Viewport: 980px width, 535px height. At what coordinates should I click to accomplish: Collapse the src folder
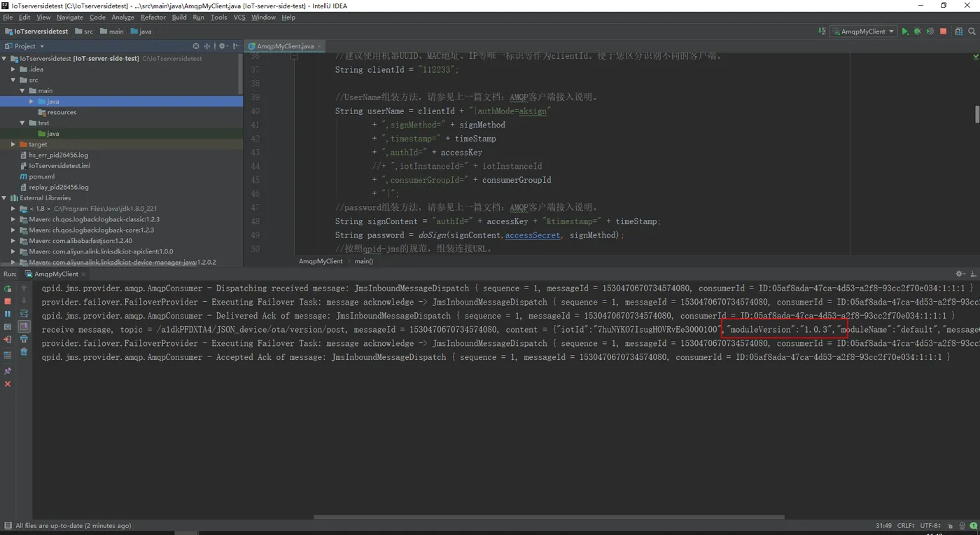pos(13,80)
